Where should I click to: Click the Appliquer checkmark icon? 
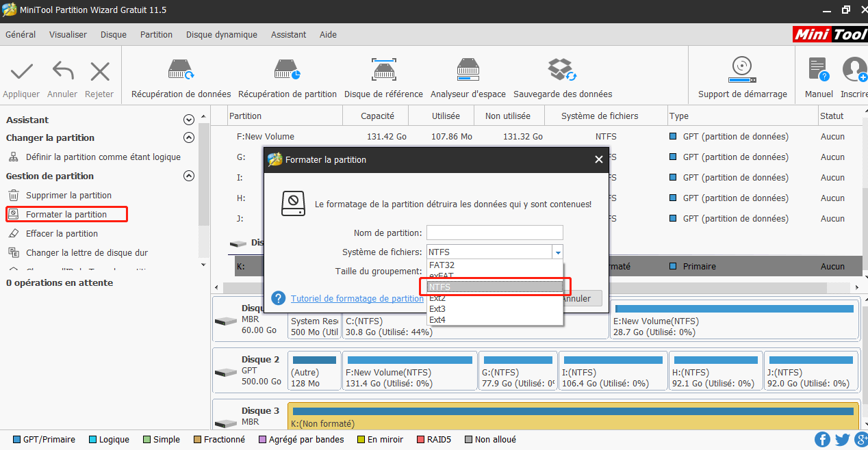22,71
